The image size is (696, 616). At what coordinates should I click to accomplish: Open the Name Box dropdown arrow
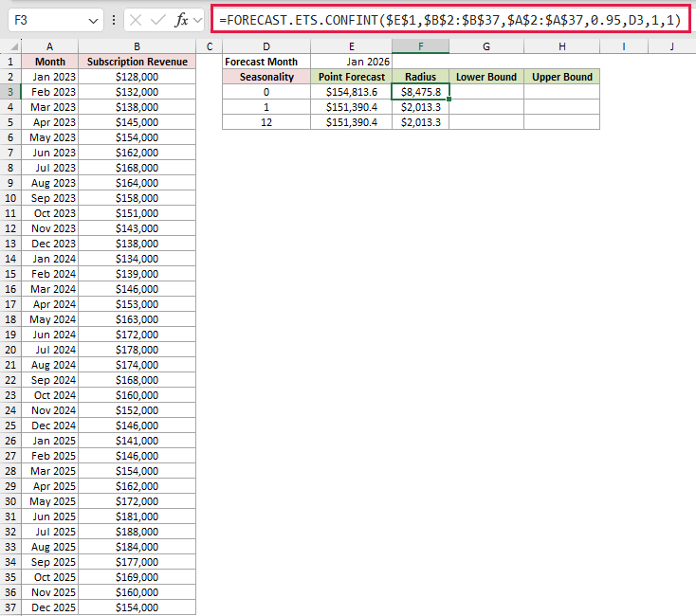[x=93, y=21]
